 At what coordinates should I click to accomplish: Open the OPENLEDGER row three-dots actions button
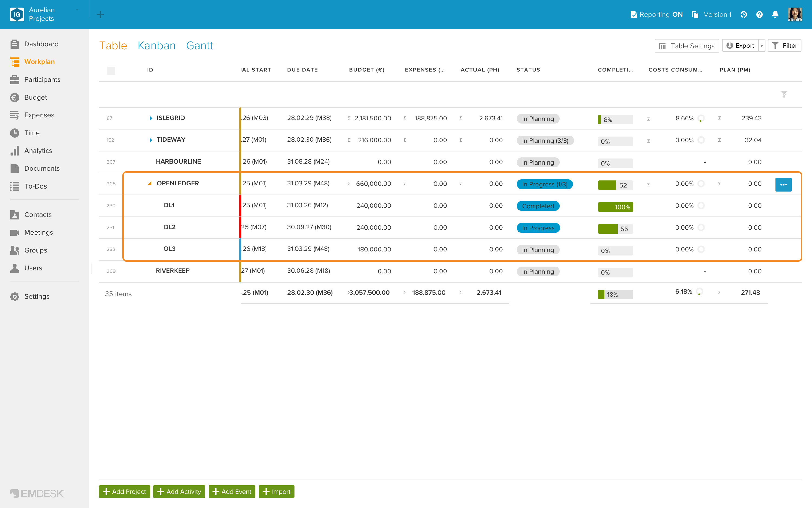[x=784, y=185]
